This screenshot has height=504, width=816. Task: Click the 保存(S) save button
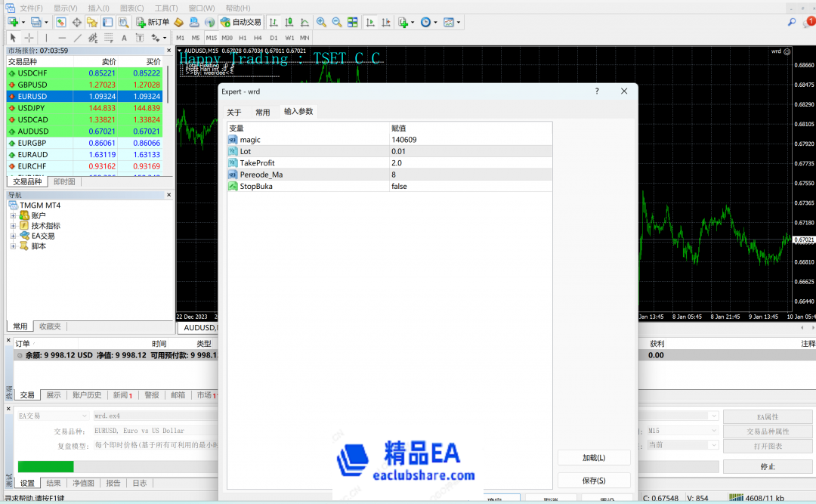593,481
